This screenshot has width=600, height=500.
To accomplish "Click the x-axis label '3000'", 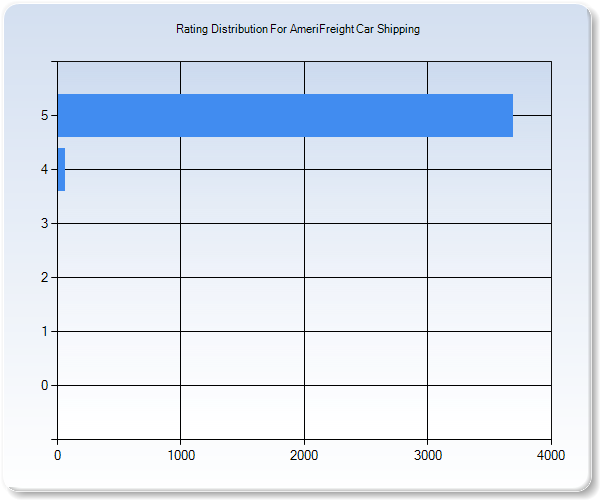I will pos(428,455).
